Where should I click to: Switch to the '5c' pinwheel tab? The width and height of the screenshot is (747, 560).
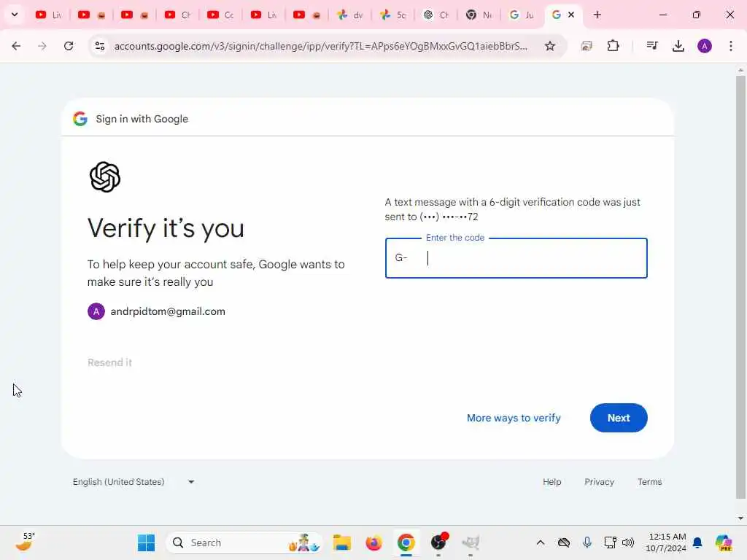pos(393,15)
